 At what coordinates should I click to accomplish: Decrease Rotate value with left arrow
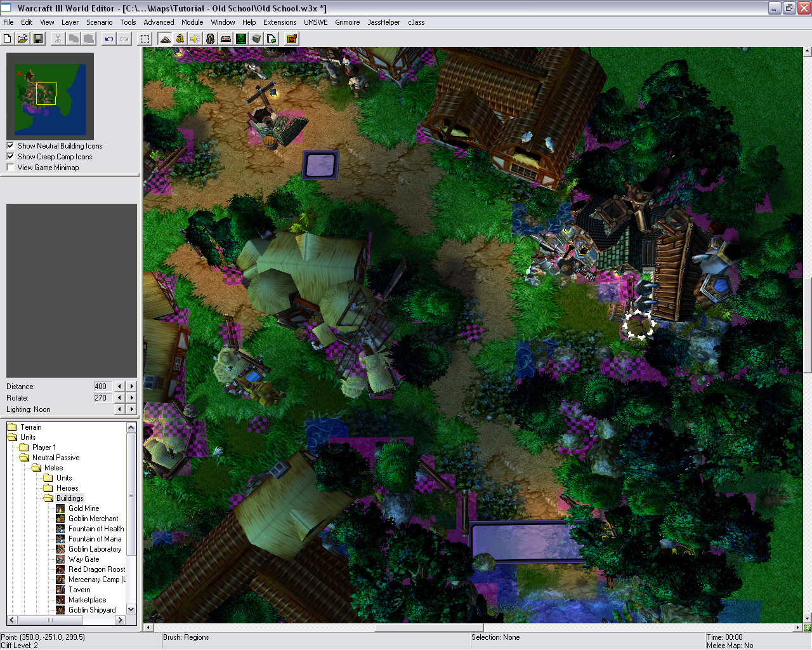pos(119,397)
